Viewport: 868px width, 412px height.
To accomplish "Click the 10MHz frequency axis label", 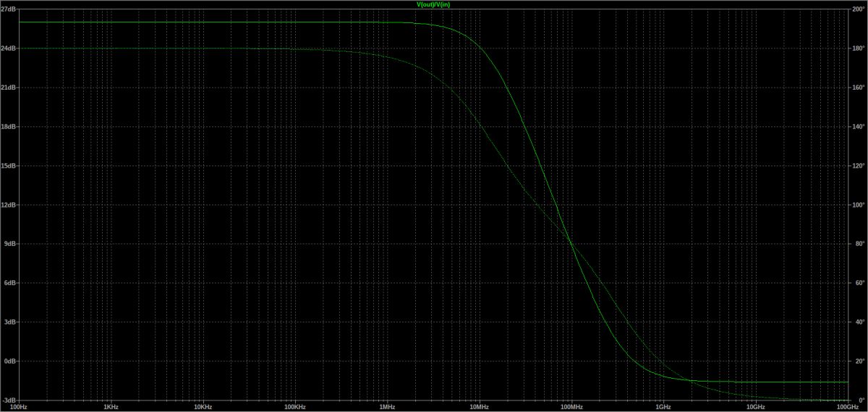I will point(479,407).
